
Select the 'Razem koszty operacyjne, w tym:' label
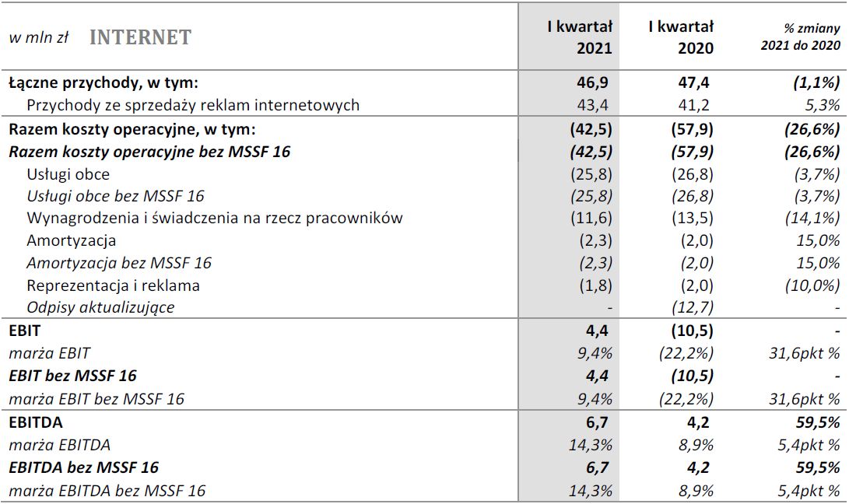click(132, 129)
